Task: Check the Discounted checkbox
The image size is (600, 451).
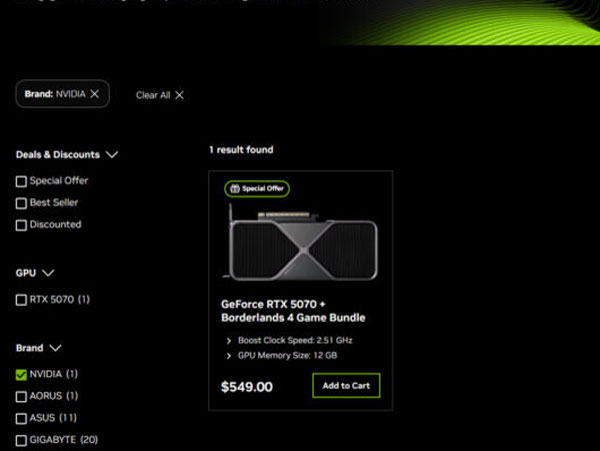Action: 21,225
